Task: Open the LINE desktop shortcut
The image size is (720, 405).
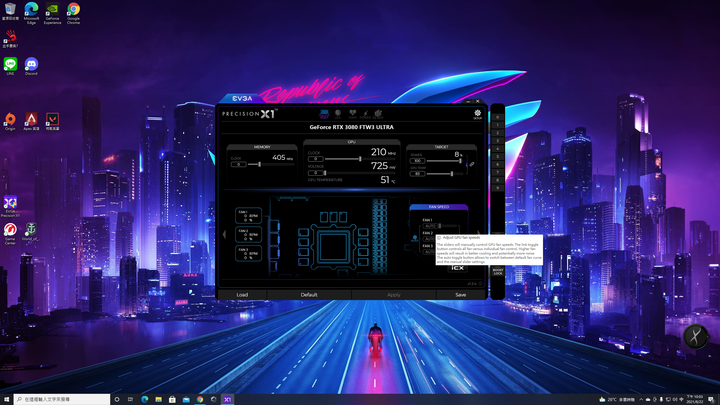Action: (10, 66)
